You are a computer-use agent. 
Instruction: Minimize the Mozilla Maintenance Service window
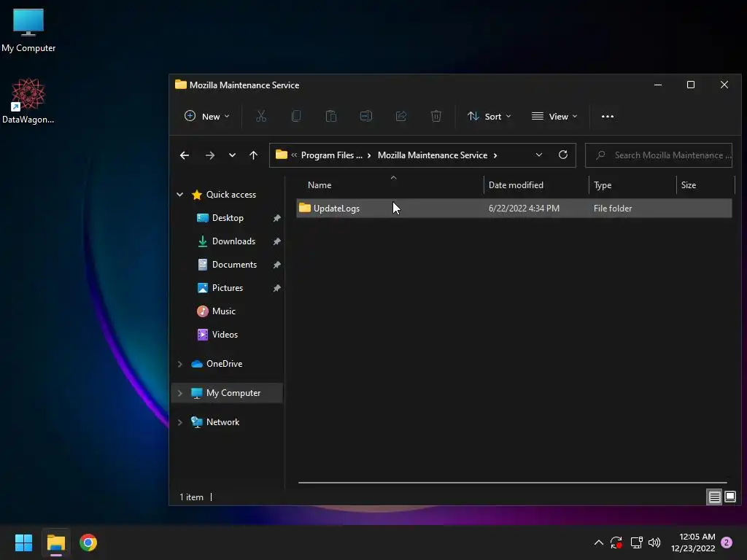[x=658, y=85]
